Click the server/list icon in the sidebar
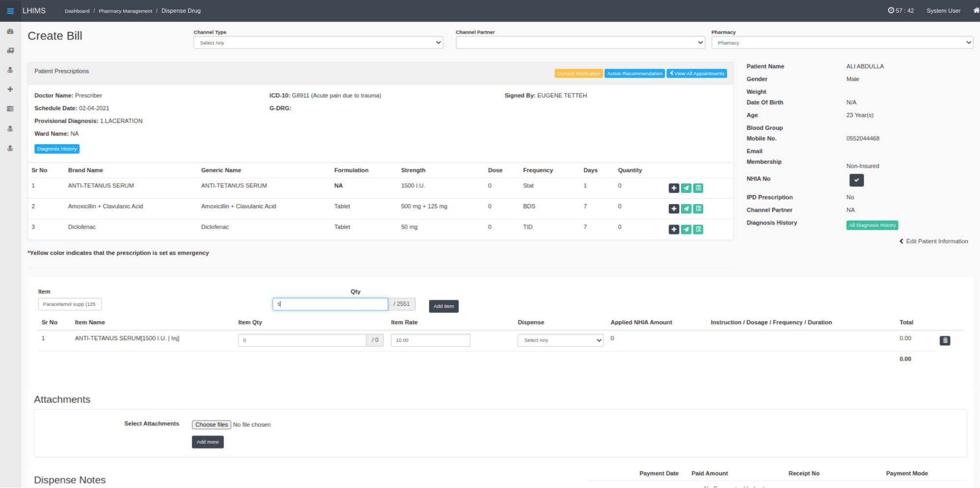Viewport: 980px width, 488px height. 10,109
